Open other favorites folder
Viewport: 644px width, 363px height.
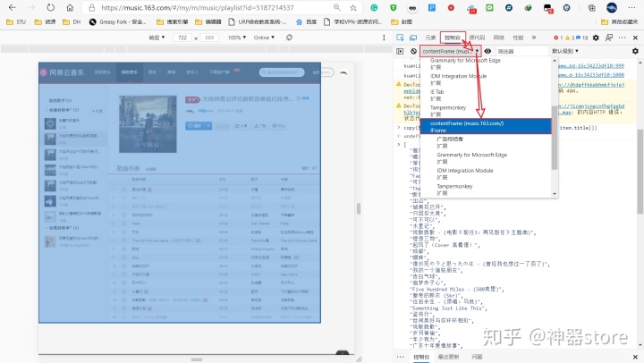[x=619, y=21]
